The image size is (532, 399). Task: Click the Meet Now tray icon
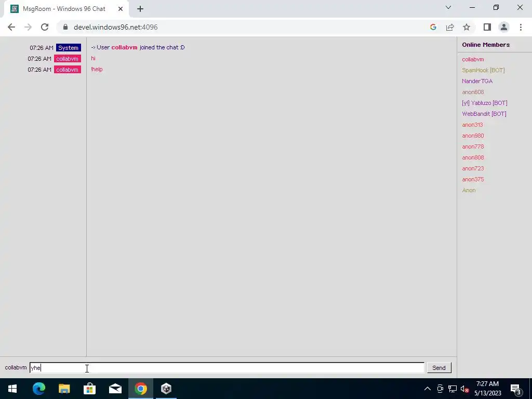coord(440,389)
